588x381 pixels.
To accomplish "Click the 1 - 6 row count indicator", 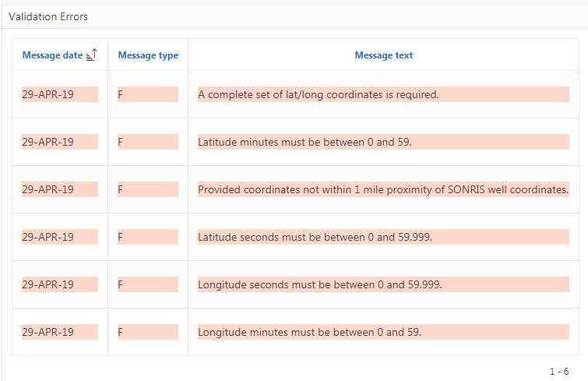I will [558, 372].
